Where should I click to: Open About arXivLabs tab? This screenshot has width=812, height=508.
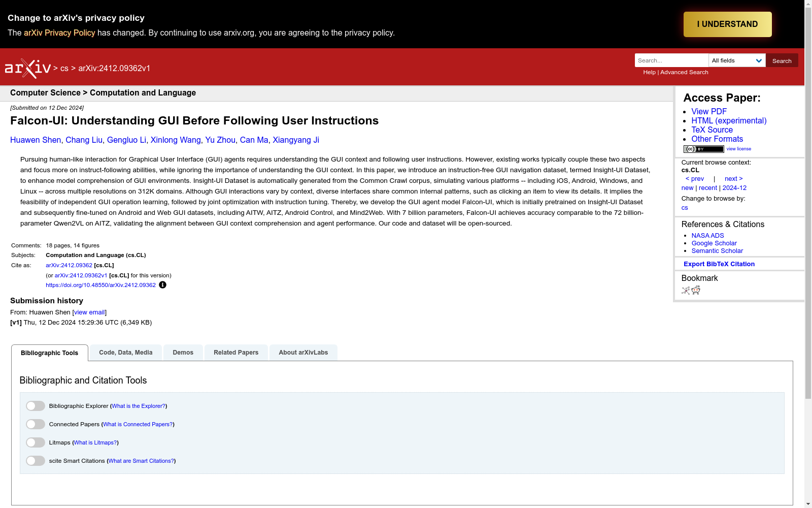(303, 353)
